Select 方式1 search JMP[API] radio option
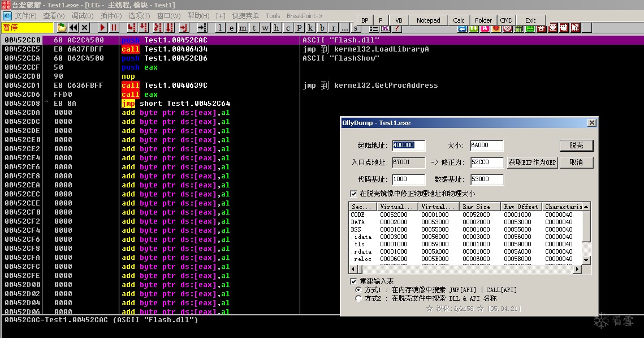The height and width of the screenshot is (338, 644). pos(358,290)
